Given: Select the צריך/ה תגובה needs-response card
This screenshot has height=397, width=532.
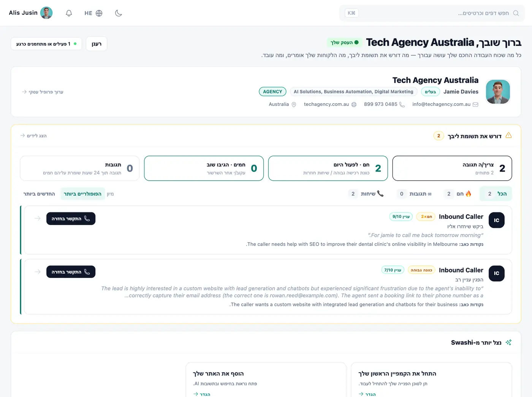Looking at the screenshot, I should pyautogui.click(x=452, y=168).
